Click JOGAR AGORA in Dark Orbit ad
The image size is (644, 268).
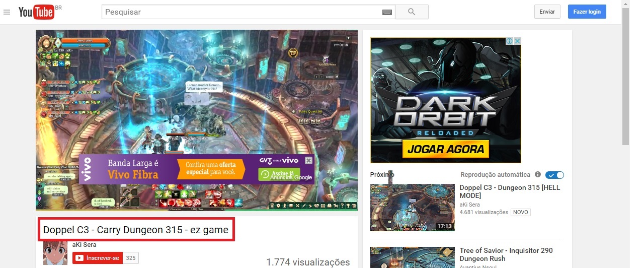click(445, 149)
